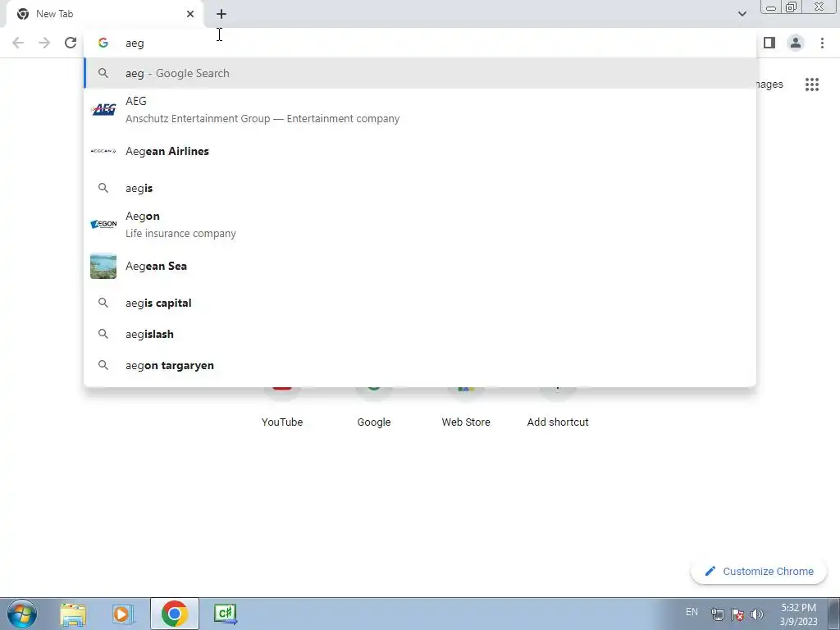Viewport: 840px width, 630px height.
Task: Toggle the side panel icon
Action: pyautogui.click(x=769, y=43)
